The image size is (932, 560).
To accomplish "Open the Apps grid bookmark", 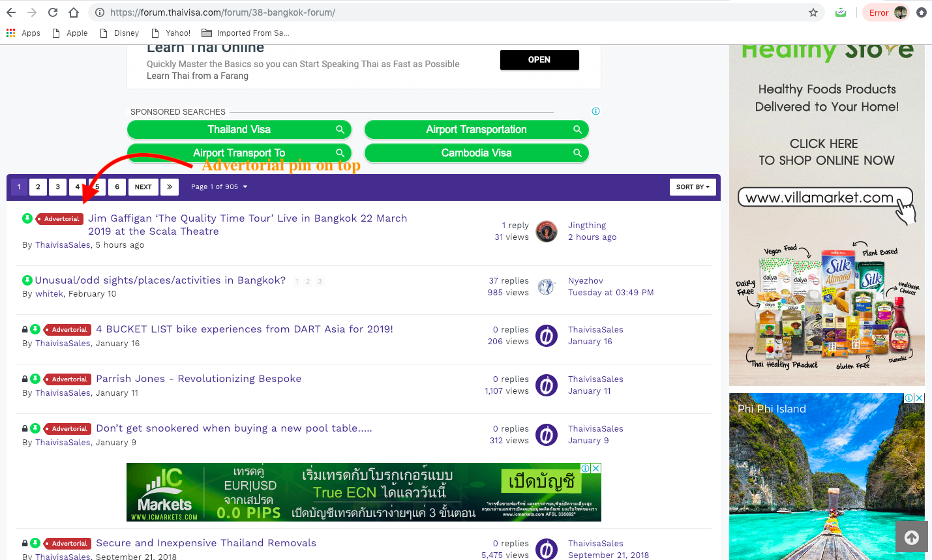I will [23, 33].
